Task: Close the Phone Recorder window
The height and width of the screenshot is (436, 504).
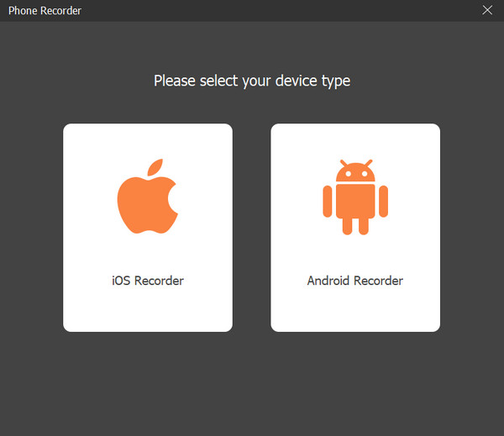Action: coord(487,10)
